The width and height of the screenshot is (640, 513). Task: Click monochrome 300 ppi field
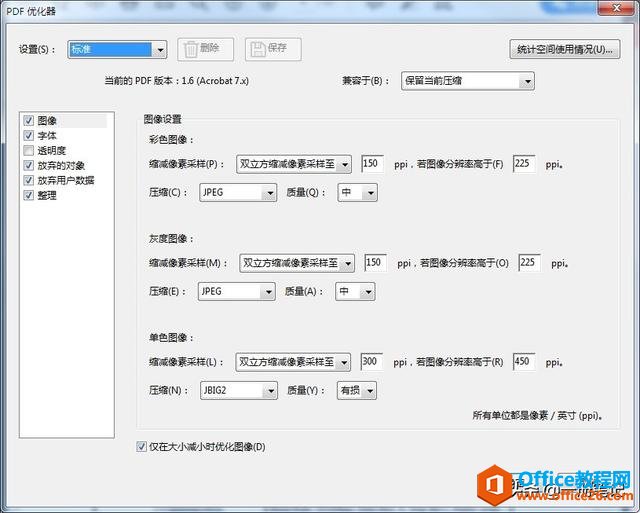[372, 362]
